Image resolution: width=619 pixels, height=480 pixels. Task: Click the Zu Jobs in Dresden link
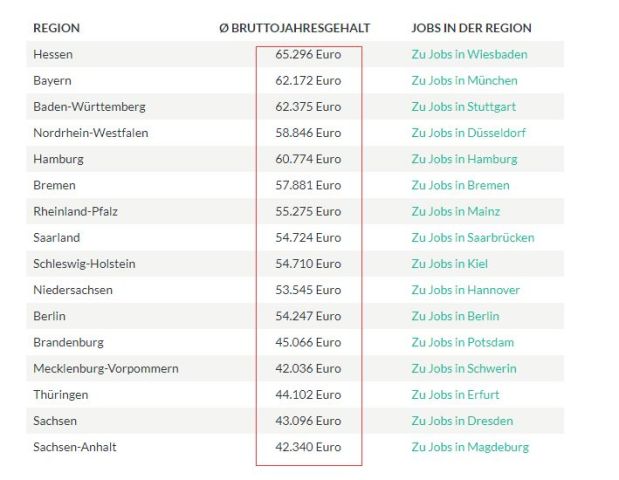coord(462,421)
